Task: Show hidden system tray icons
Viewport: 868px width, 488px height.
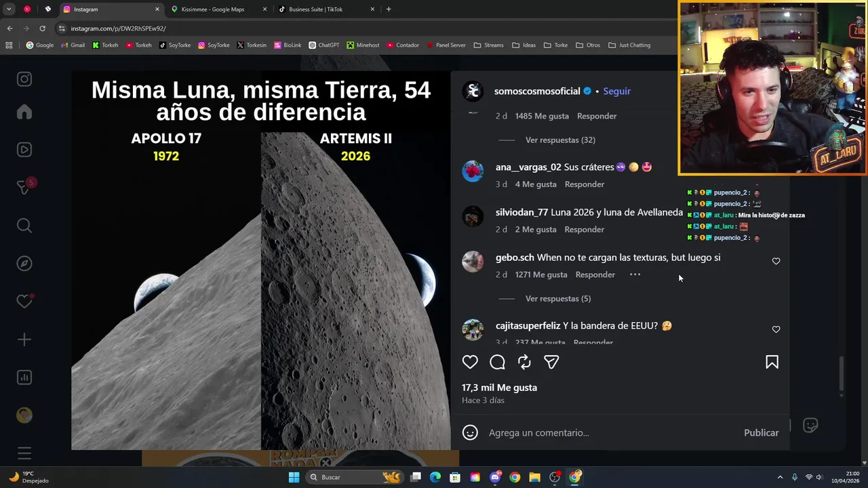Action: (780, 477)
